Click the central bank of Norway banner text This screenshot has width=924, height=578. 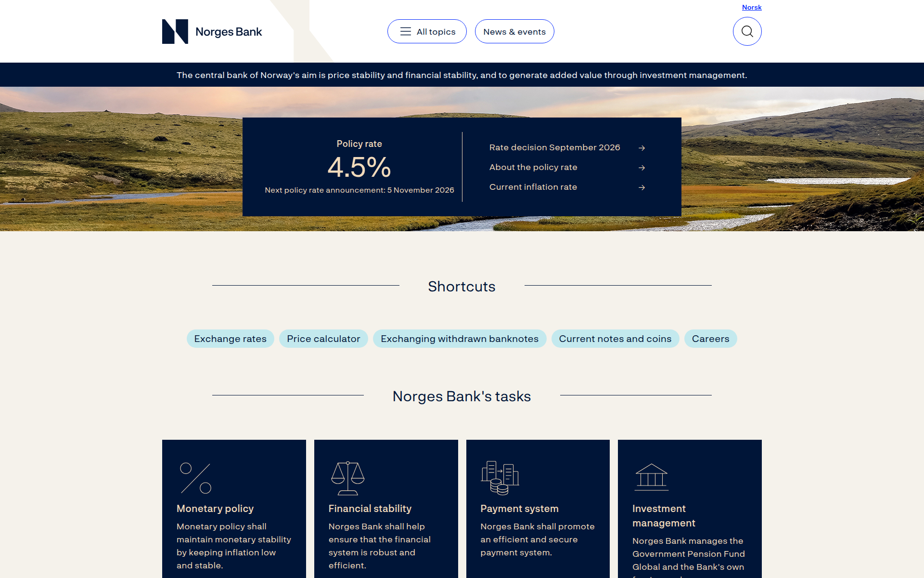pos(462,75)
